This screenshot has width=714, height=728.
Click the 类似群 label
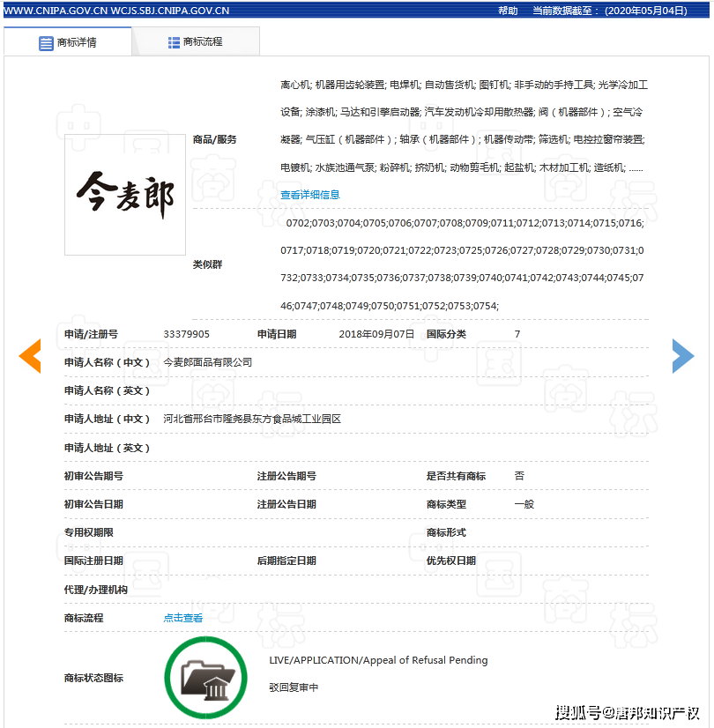coord(207,264)
